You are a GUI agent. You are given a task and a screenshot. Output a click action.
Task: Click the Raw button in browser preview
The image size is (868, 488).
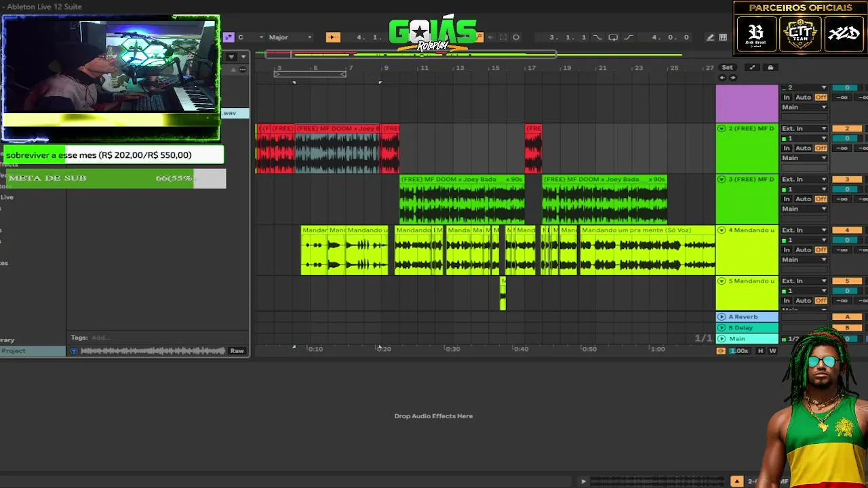237,351
